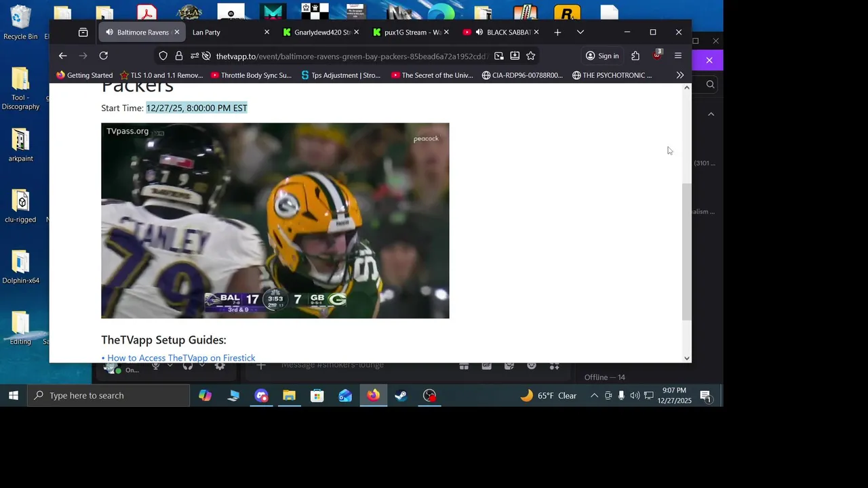Open the site permissions icon
Image resolution: width=868 pixels, height=488 pixels.
195,56
